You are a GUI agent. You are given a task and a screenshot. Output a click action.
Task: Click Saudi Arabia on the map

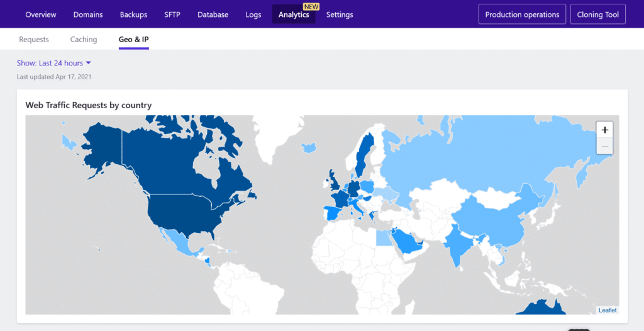click(x=407, y=243)
